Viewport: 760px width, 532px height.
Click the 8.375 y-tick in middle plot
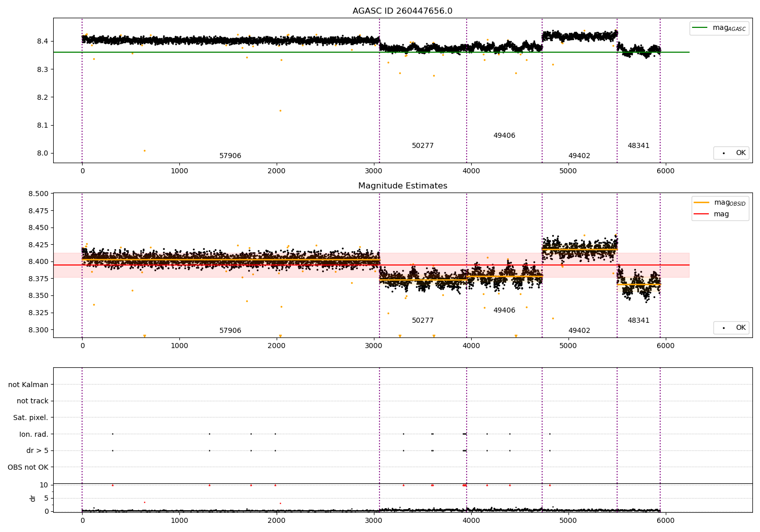40,279
